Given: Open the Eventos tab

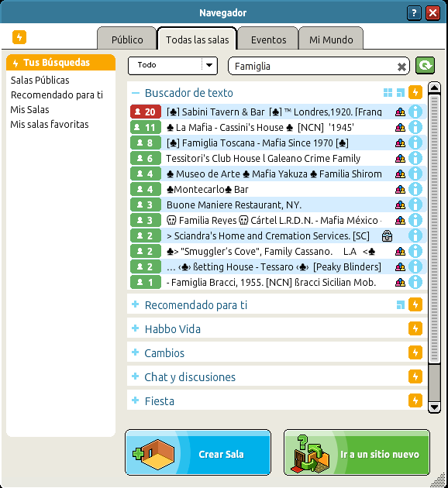Looking at the screenshot, I should (268, 39).
